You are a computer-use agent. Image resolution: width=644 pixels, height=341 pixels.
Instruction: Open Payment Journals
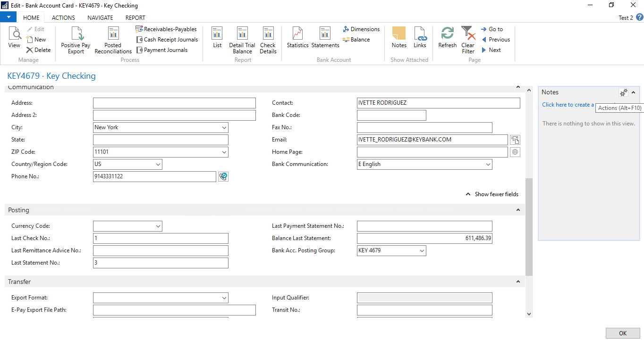click(162, 50)
